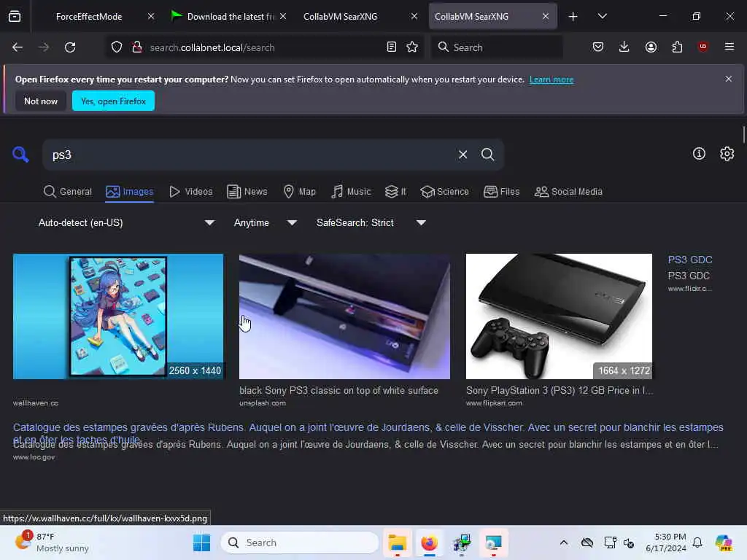The image size is (747, 560).
Task: Open SafeSearch: Strict dropdown
Action: (371, 222)
